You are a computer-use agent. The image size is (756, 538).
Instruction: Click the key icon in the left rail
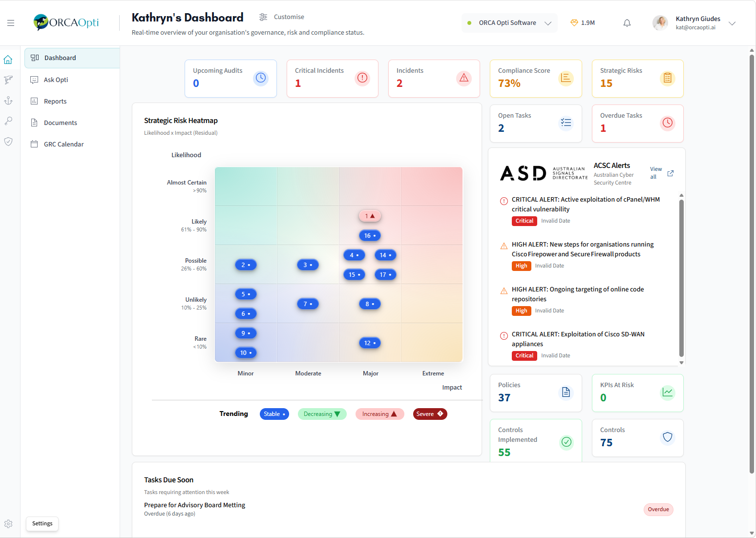[x=8, y=121]
